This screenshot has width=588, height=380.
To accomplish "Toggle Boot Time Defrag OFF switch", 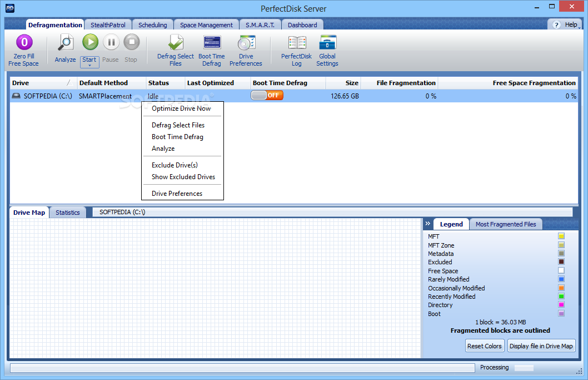I will coord(267,95).
